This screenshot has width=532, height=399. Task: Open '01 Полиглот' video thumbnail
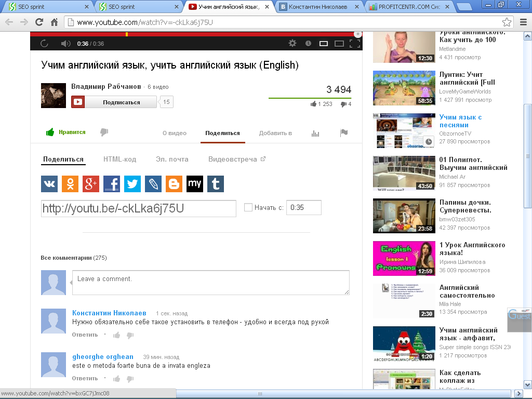404,173
